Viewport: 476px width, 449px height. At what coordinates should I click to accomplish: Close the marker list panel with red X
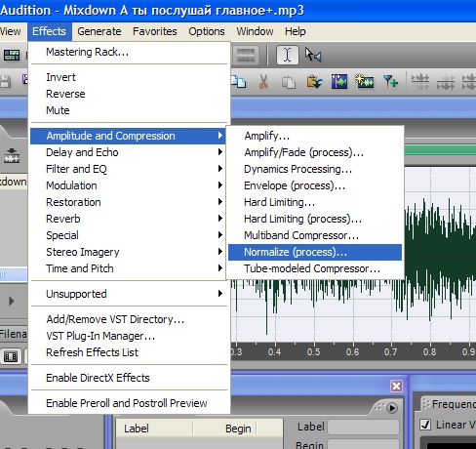coord(396,387)
